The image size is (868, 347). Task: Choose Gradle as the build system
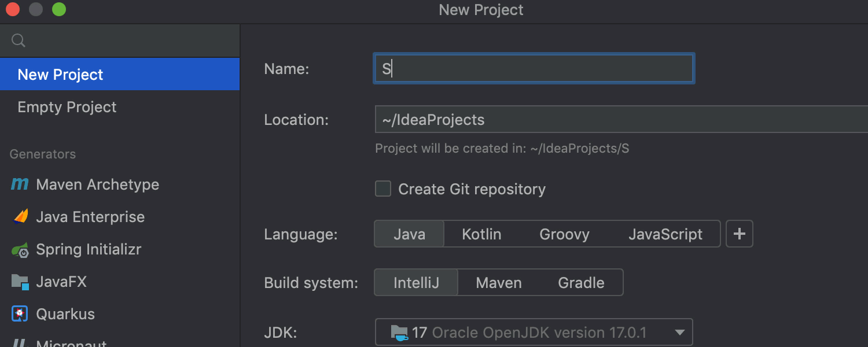581,283
